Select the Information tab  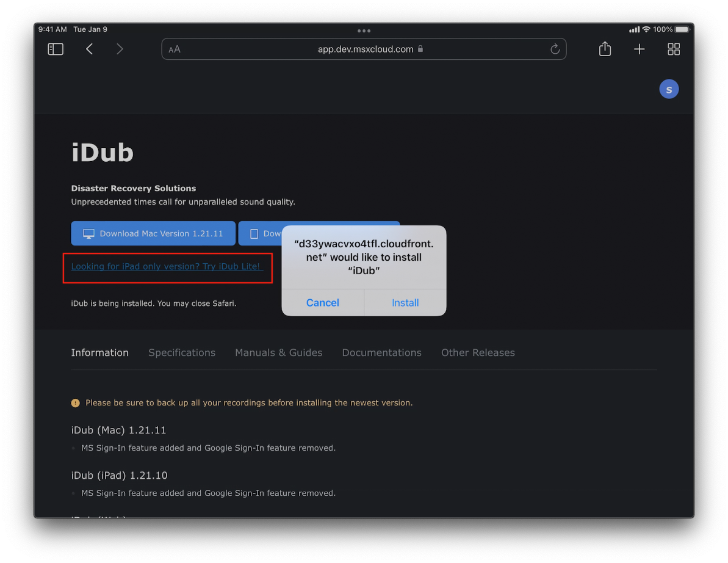pyautogui.click(x=100, y=352)
